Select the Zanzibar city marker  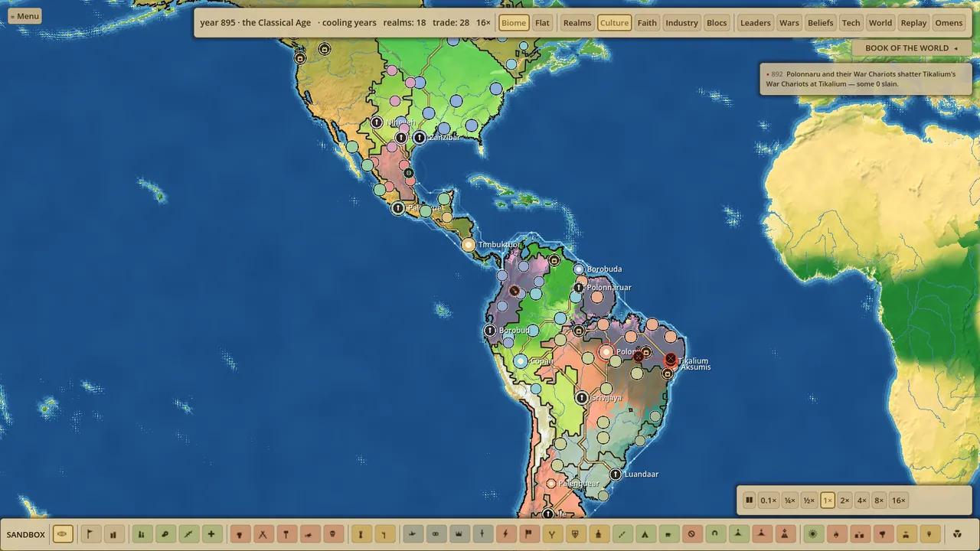coord(420,138)
